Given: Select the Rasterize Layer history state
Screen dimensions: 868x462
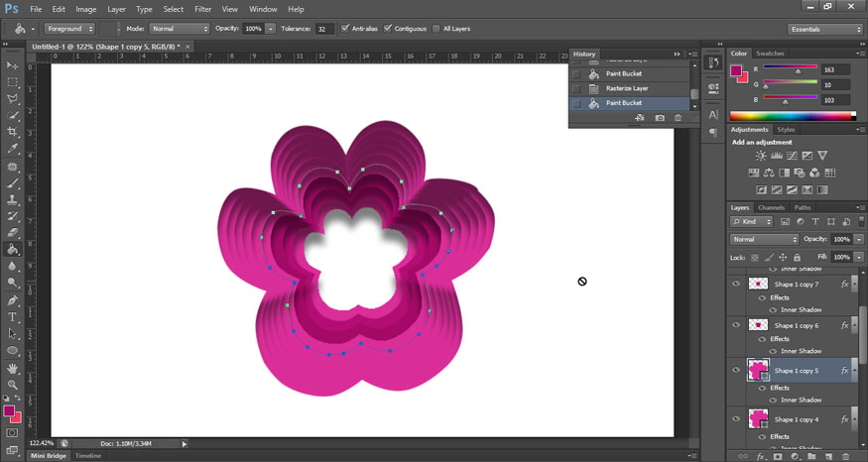Looking at the screenshot, I should (x=625, y=88).
